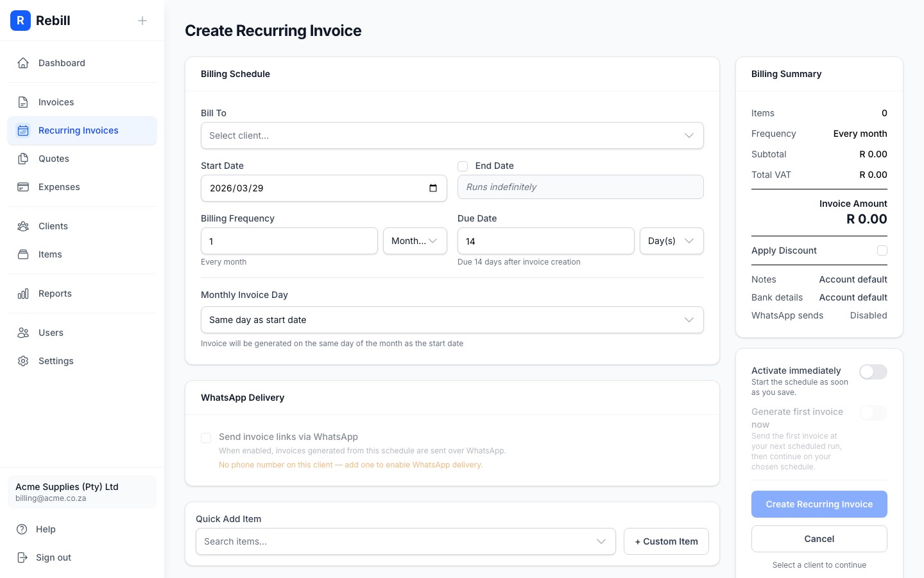Select the Items sidebar icon
Screen dimensions: 924x578
point(23,254)
